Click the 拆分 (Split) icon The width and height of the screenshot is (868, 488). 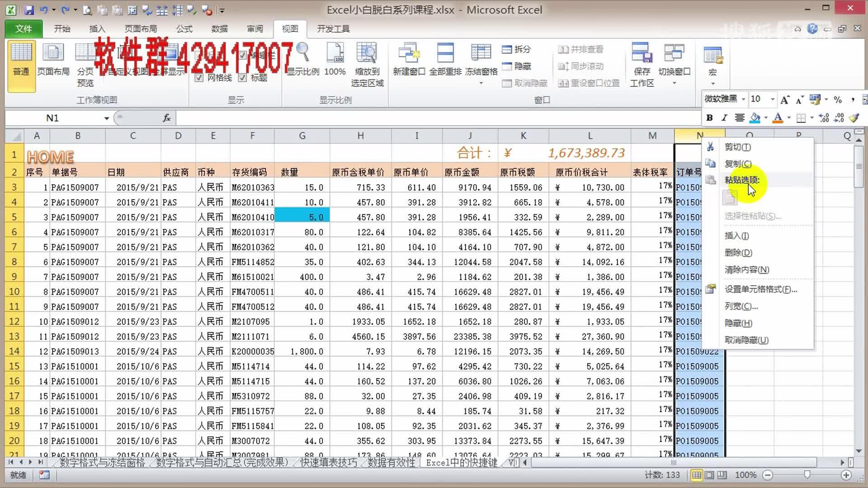(514, 49)
